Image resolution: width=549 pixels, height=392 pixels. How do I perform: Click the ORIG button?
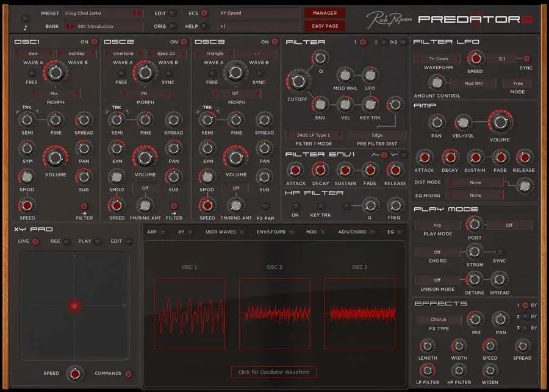(x=172, y=26)
